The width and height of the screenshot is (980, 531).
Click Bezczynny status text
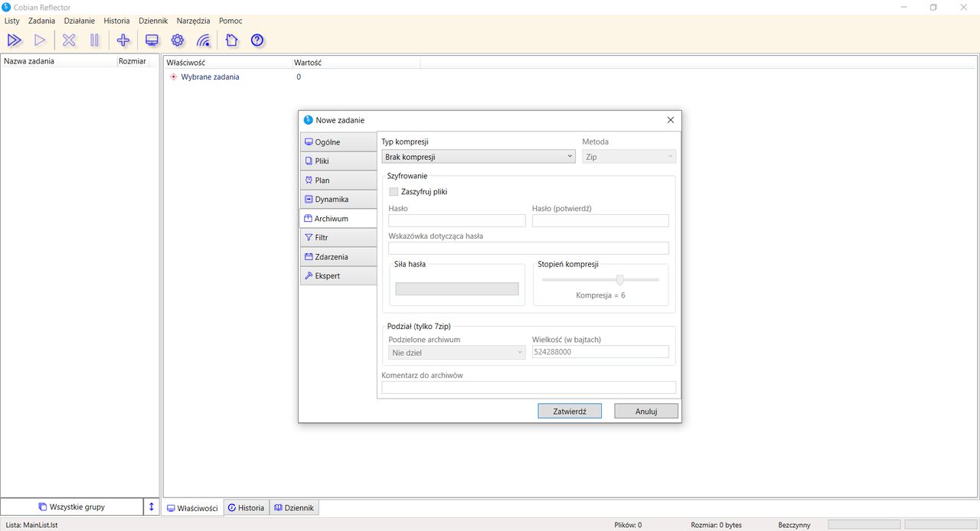pos(794,525)
